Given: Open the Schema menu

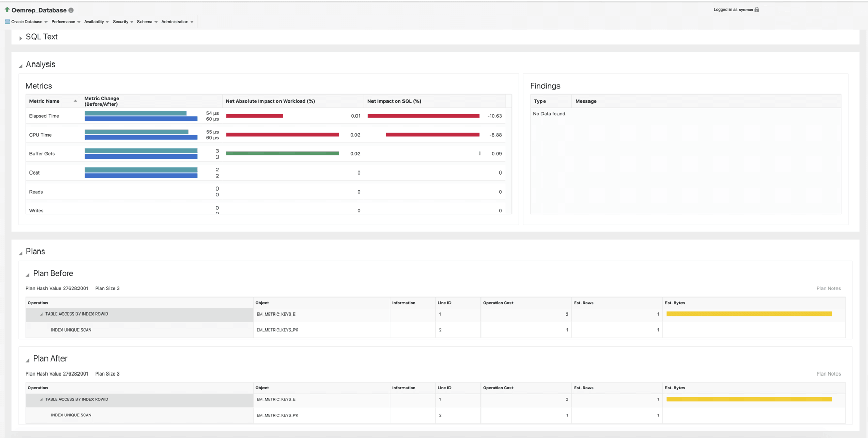Looking at the screenshot, I should [147, 22].
